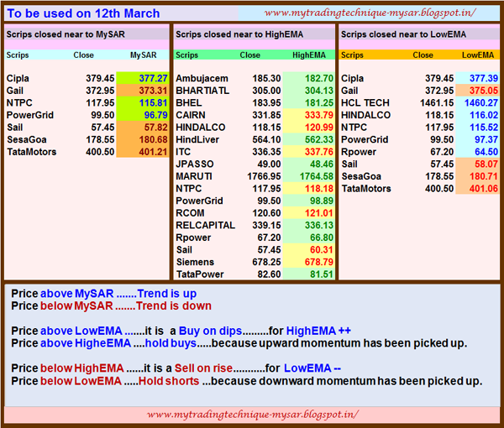This screenshot has height=428, width=504.
Task: Select Sail's HighEMA value 60.31
Action: (322, 250)
